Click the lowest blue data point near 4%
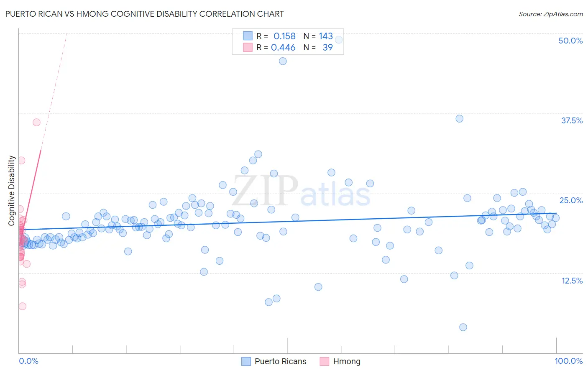 [x=463, y=327]
